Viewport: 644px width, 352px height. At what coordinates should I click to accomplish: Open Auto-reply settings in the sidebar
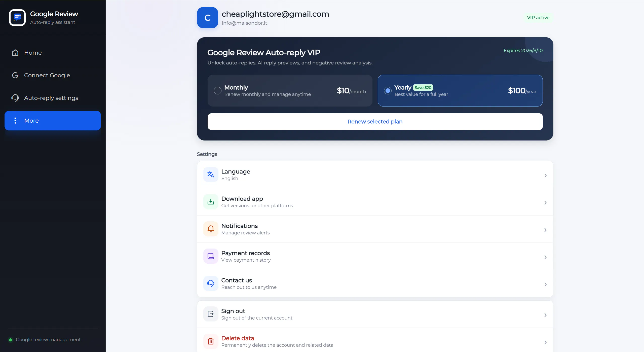(53, 98)
